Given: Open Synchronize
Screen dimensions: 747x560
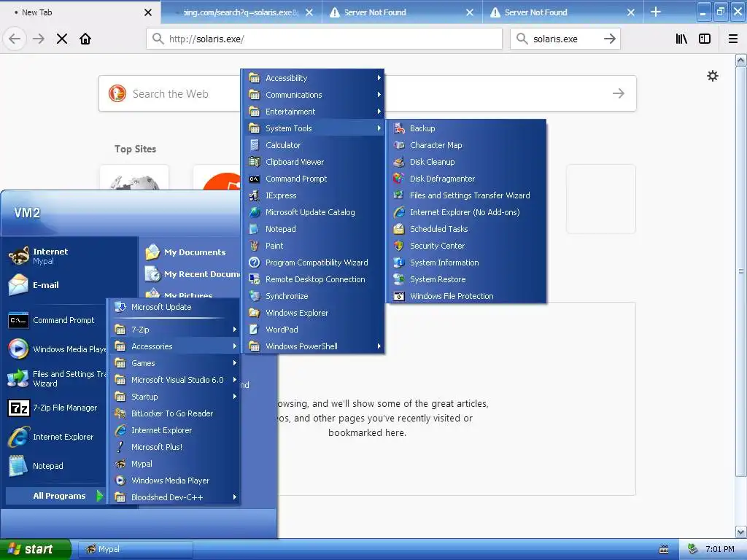Looking at the screenshot, I should coord(314,296).
